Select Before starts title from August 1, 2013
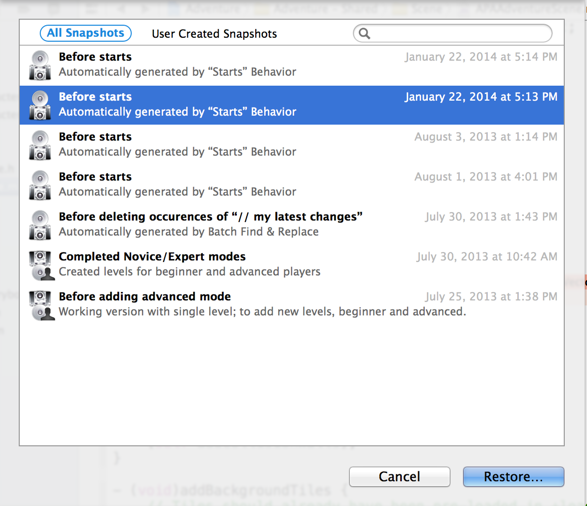The image size is (587, 506). (x=95, y=177)
